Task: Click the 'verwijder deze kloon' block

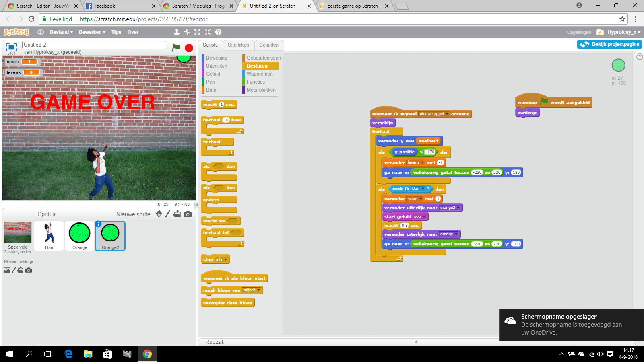Action: tap(227, 303)
